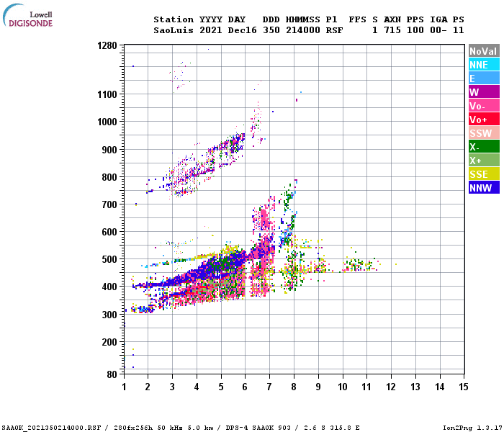Click the frequency axis label 10

tap(342, 387)
